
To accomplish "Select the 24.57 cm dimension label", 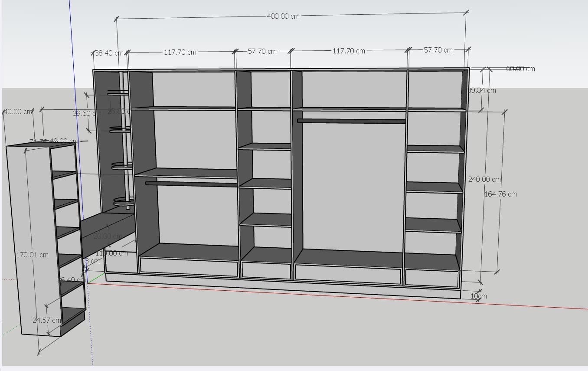I will pos(47,320).
